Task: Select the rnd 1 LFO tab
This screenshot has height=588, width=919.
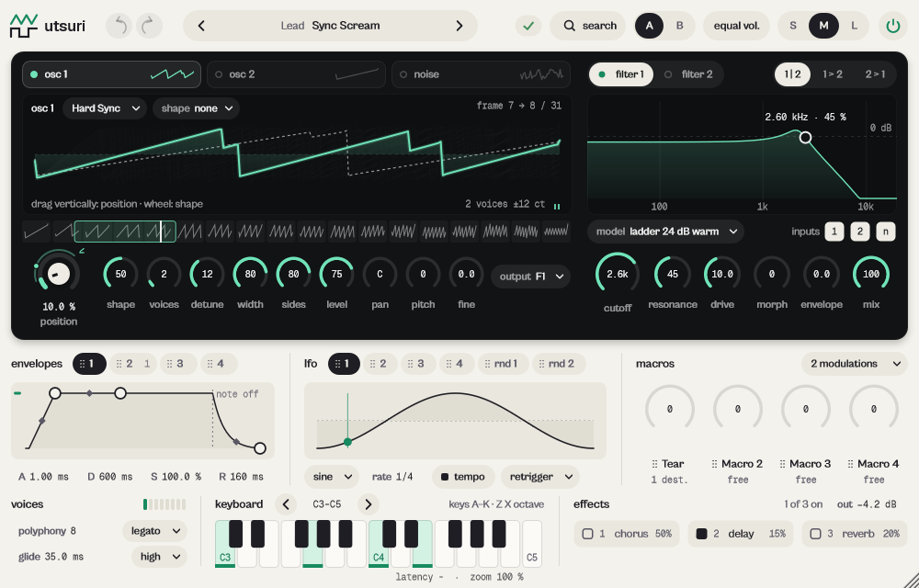Action: [x=504, y=364]
